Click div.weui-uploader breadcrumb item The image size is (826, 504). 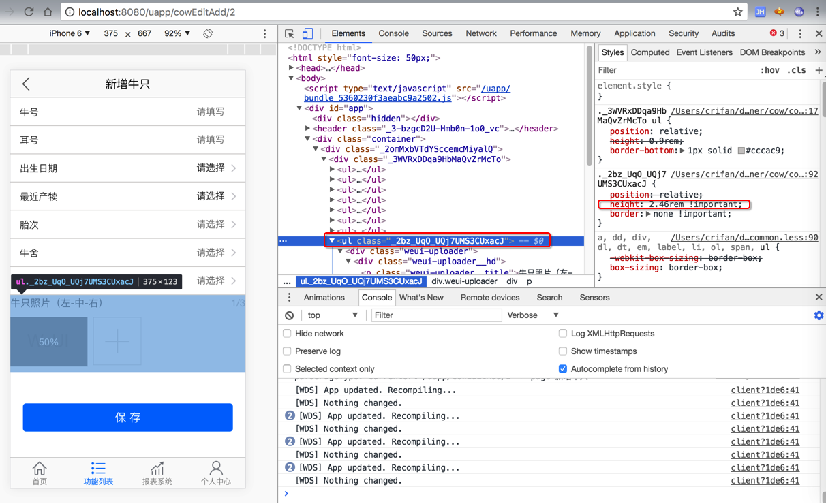[x=464, y=281]
